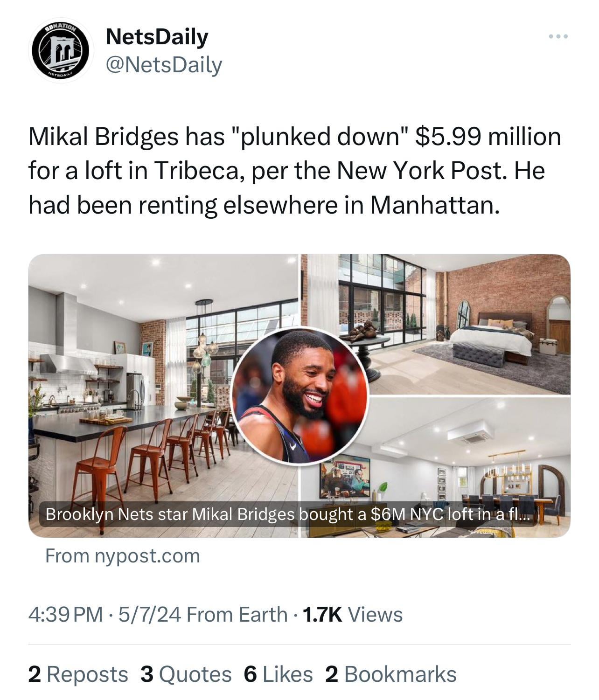Open the three-dot more options menu
Viewport: 599px width, 700px height.
pos(558,36)
